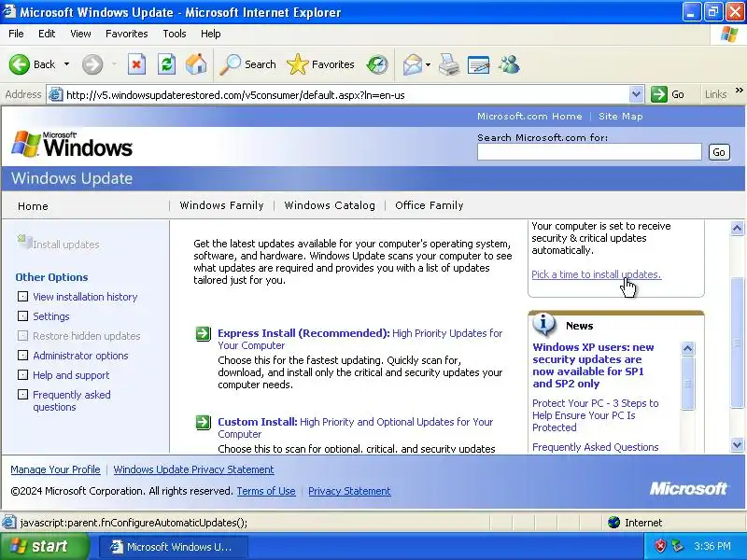Open the Favorites menu

[127, 34]
